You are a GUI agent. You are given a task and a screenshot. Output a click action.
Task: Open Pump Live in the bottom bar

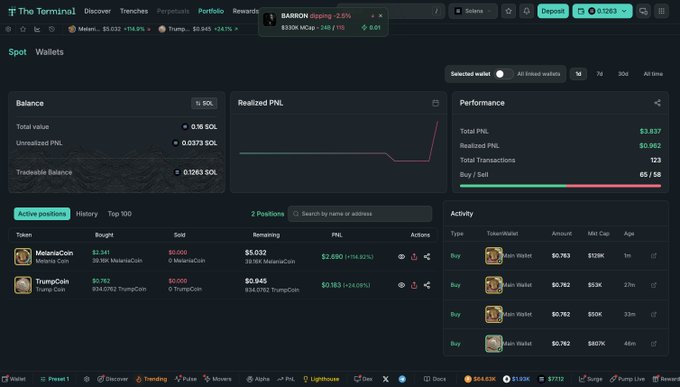click(627, 379)
